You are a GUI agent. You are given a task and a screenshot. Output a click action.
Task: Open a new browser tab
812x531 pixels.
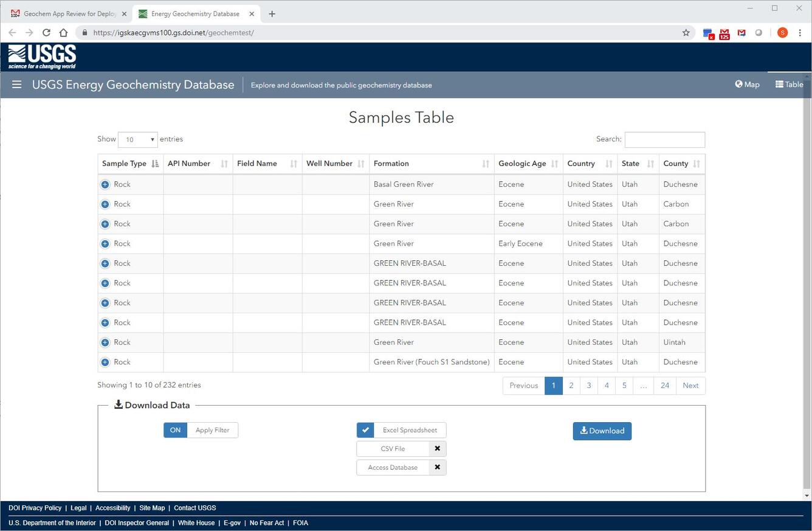click(272, 14)
